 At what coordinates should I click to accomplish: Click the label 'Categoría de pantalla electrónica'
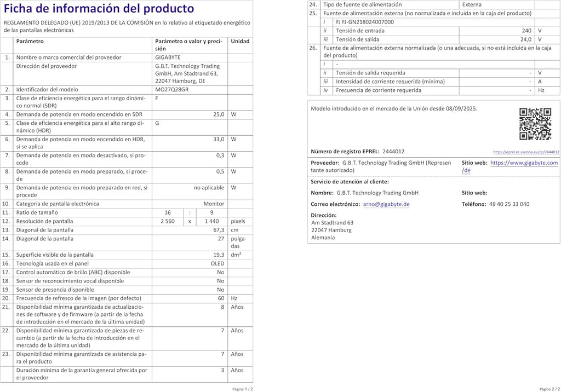(58, 204)
